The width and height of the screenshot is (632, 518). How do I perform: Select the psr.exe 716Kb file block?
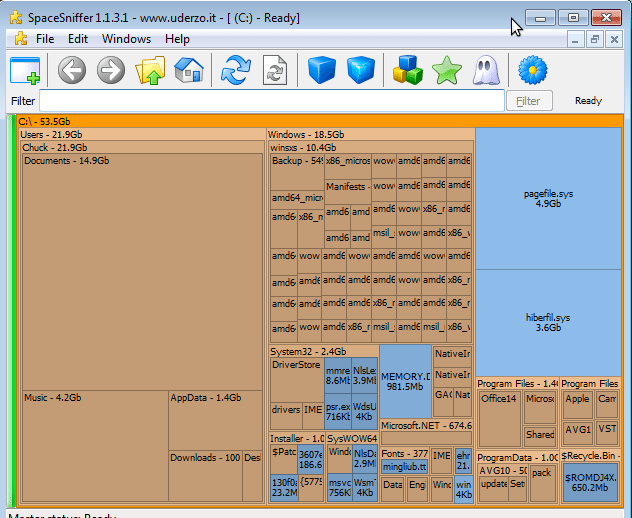tap(338, 412)
